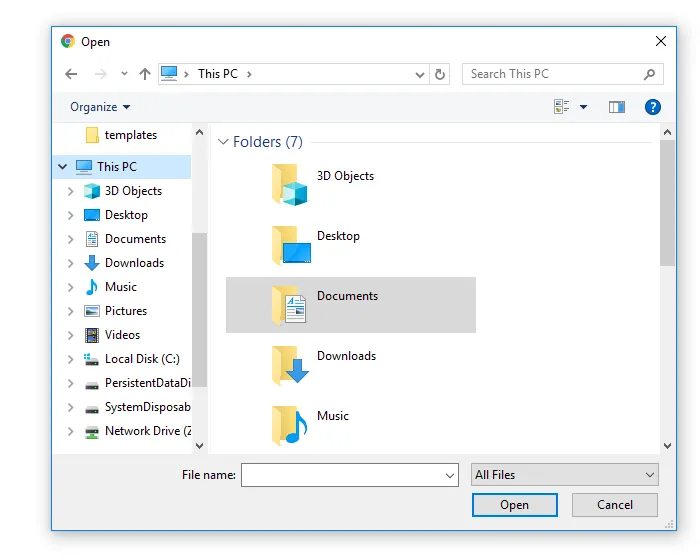Toggle the preview pane
This screenshot has width=700, height=560.
click(x=617, y=107)
